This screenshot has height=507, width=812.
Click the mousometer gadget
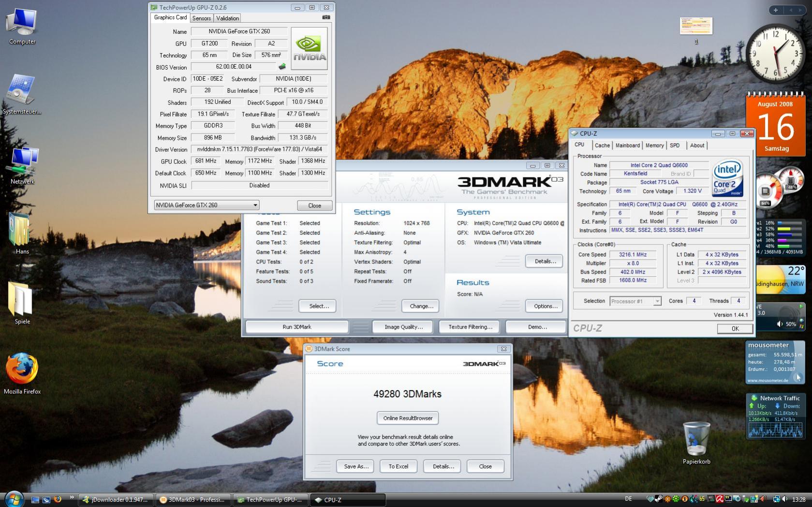click(775, 362)
